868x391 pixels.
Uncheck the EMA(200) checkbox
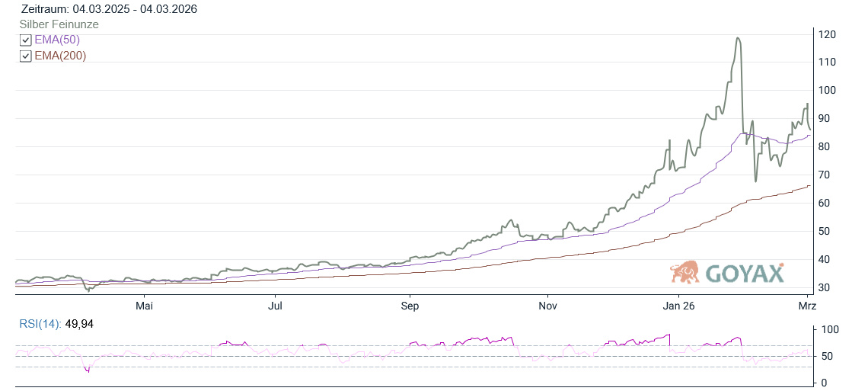[x=26, y=56]
